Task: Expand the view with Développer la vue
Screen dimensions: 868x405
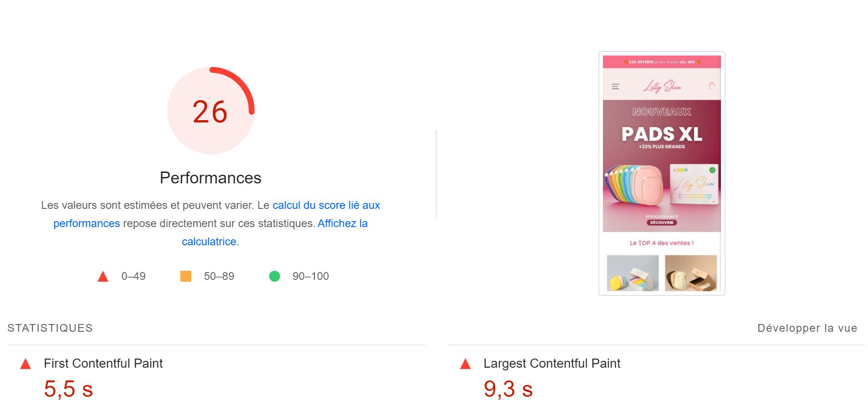Action: tap(807, 328)
